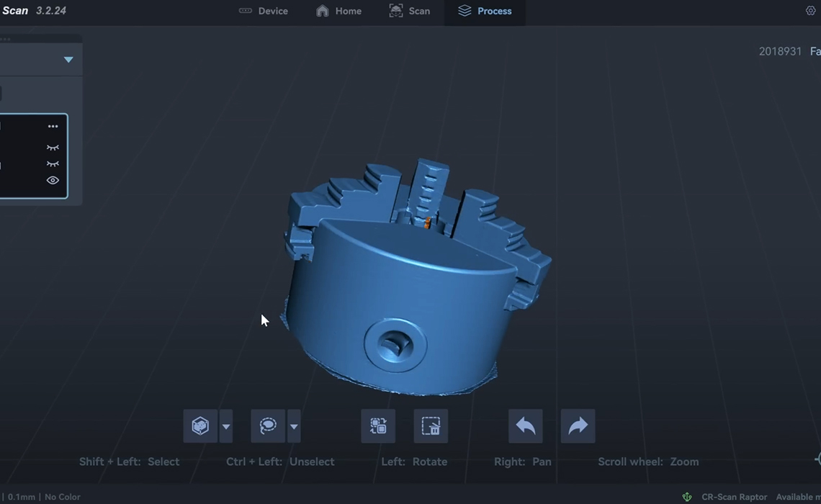Switch to the Device tab
This screenshot has height=504, width=821.
[x=264, y=11]
